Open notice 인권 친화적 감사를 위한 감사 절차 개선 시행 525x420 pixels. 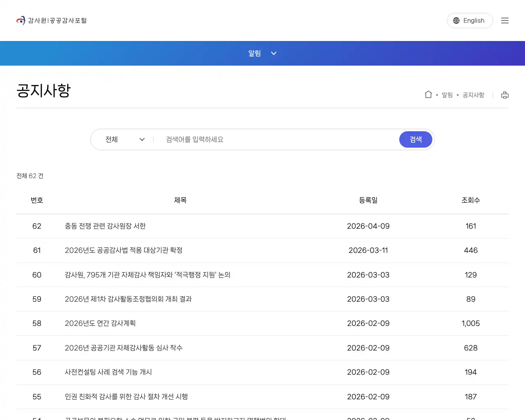[126, 397]
